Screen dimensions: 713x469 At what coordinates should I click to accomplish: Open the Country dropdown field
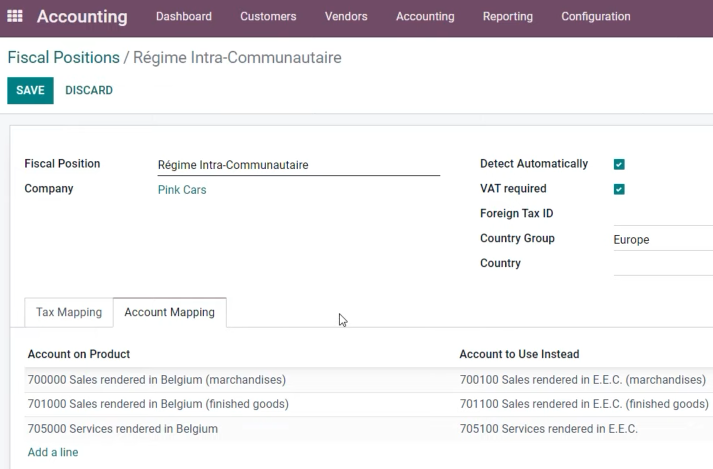pyautogui.click(x=663, y=264)
